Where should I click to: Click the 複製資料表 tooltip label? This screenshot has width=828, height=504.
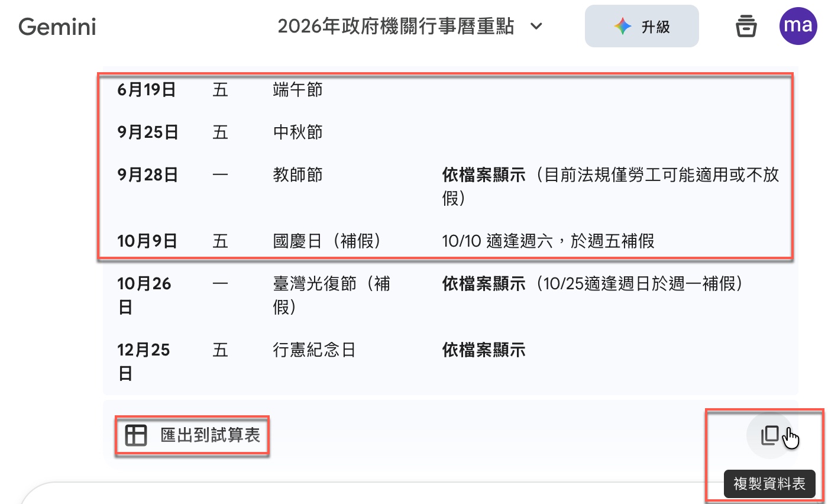(x=769, y=483)
